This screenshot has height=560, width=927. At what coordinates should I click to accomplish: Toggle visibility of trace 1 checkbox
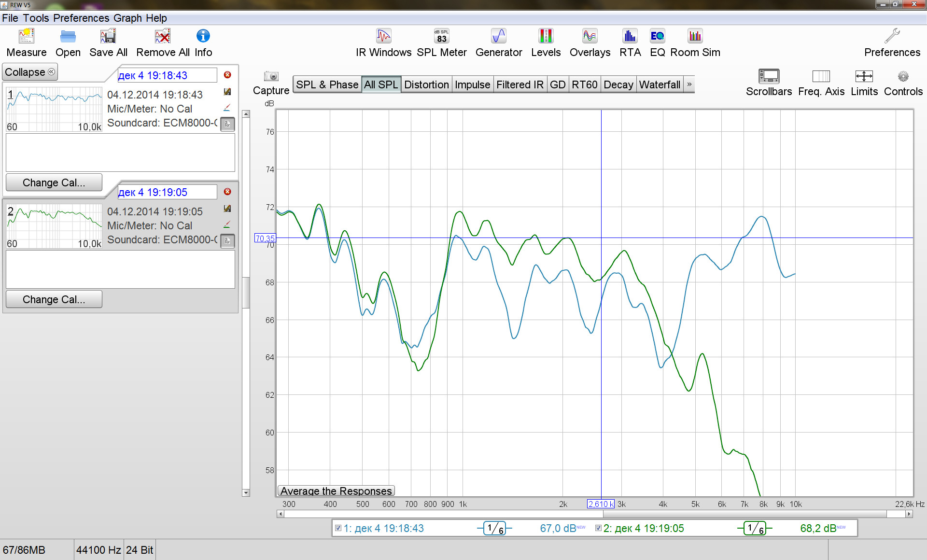(338, 528)
